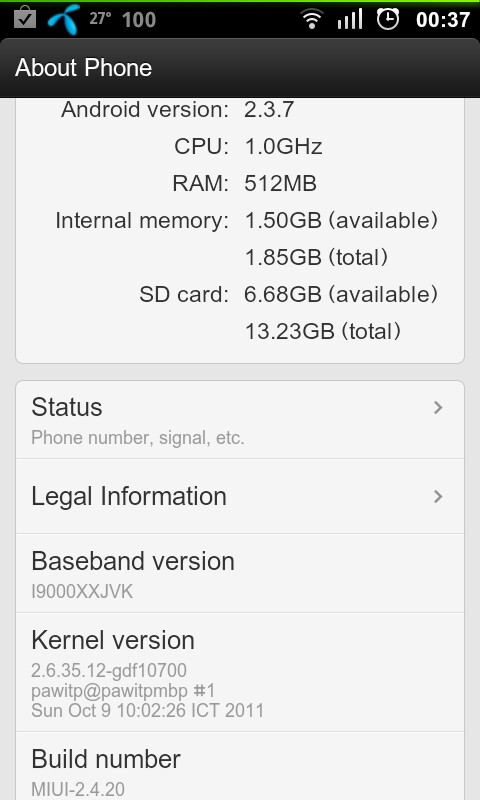Tap the Internal memory 1.50GB available line

point(247,220)
